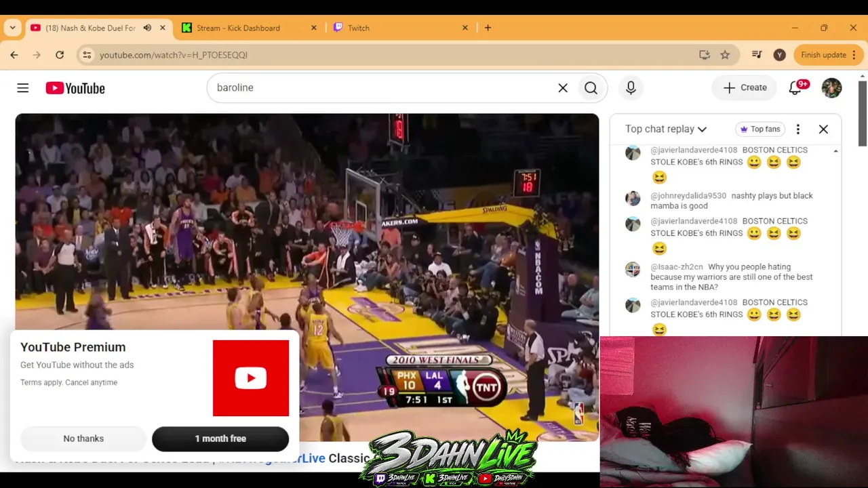The width and height of the screenshot is (868, 488).
Task: Open the Chrome three-dot menu
Action: pyautogui.click(x=855, y=55)
